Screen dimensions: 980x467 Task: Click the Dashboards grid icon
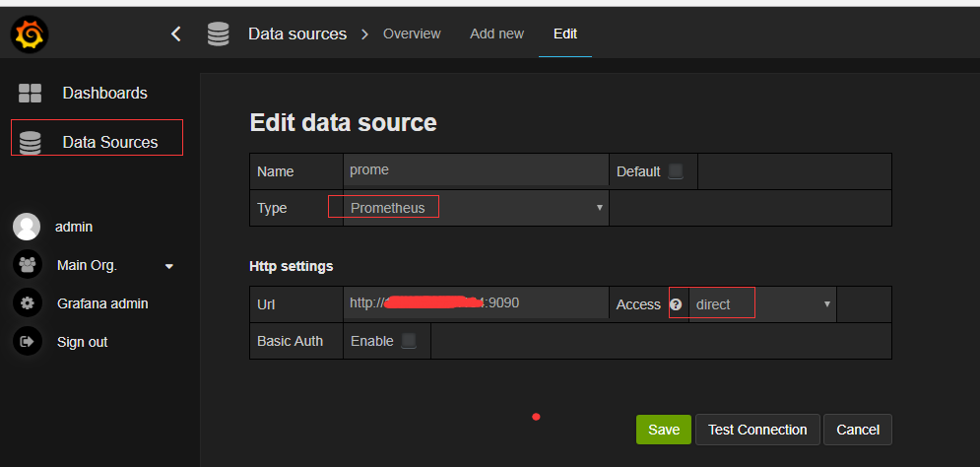30,94
